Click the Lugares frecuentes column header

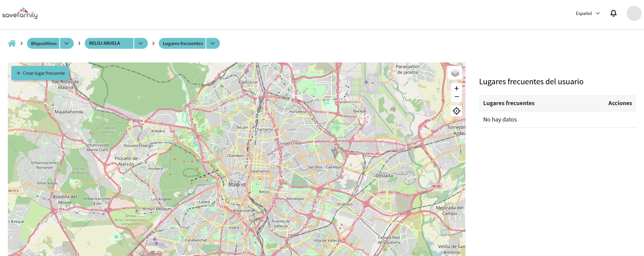pos(509,103)
